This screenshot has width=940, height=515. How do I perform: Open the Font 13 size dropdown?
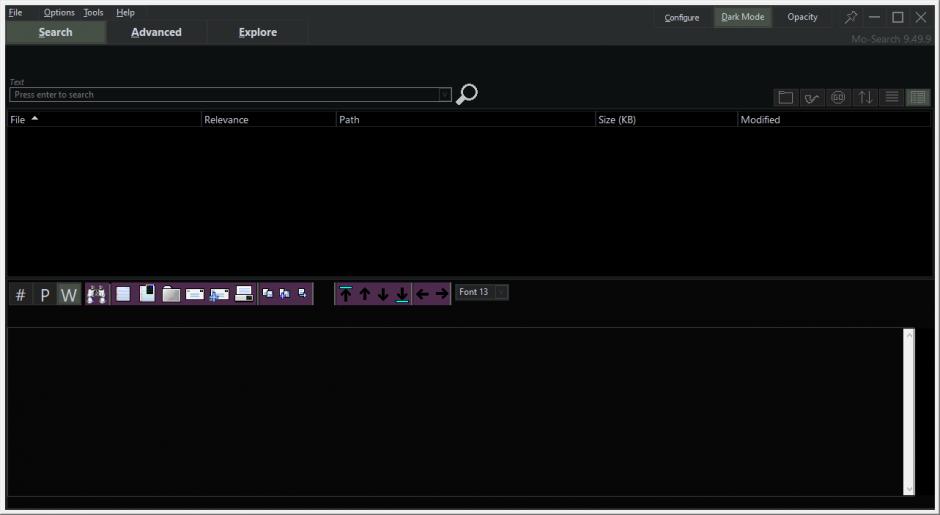502,292
